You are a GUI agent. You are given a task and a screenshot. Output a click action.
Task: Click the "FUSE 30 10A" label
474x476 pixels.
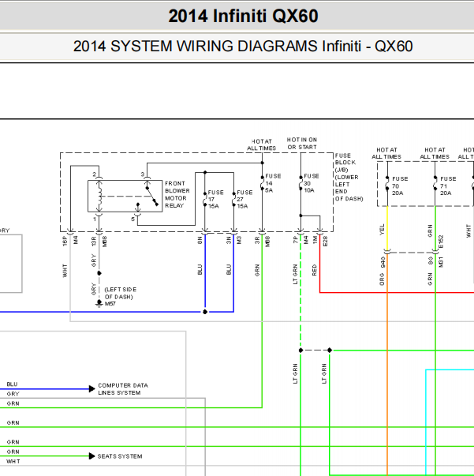[x=312, y=183]
